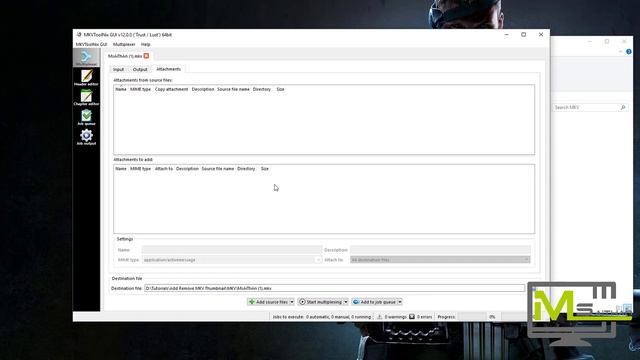
Task: Close the MKV file tab with red X
Action: tap(146, 56)
